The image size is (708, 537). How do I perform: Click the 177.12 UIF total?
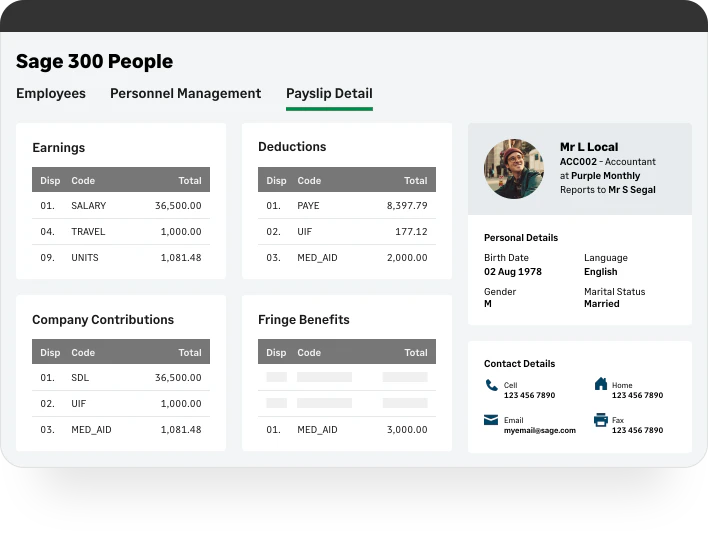click(x=411, y=232)
